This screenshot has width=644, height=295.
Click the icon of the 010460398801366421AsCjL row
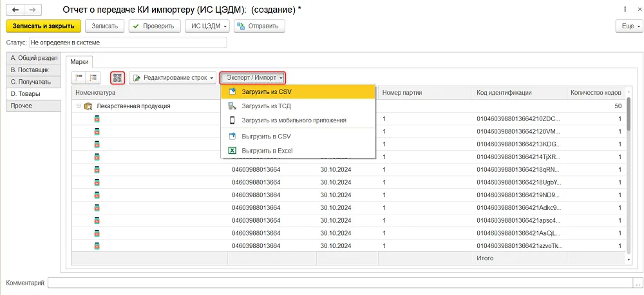click(x=97, y=233)
